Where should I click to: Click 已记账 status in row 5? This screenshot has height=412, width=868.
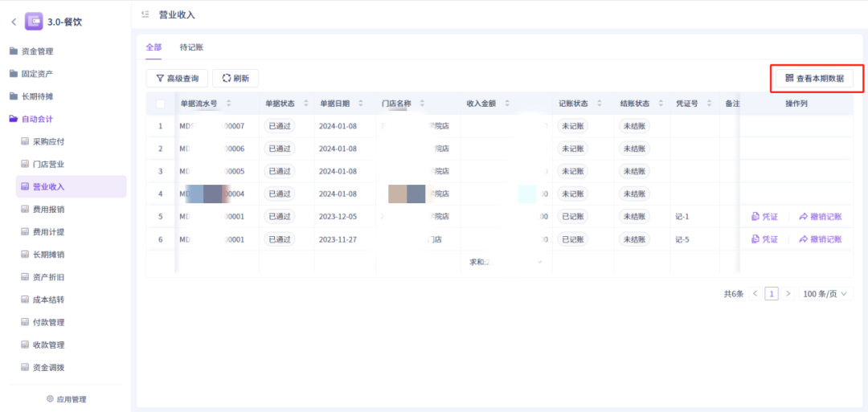click(572, 217)
